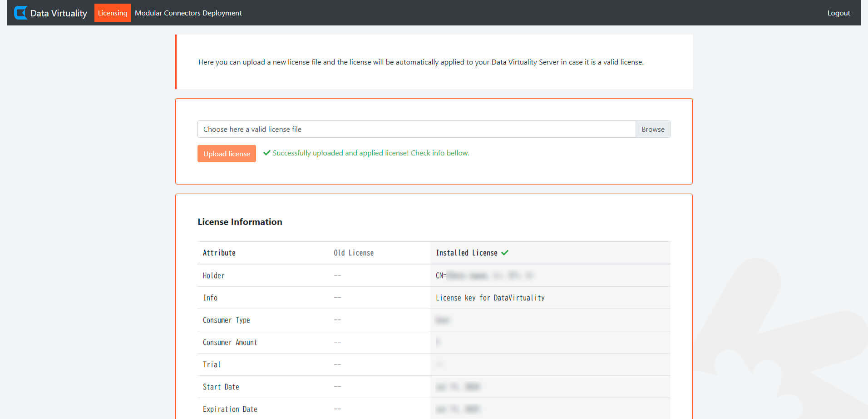Click the License Information heading
868x419 pixels.
[240, 222]
